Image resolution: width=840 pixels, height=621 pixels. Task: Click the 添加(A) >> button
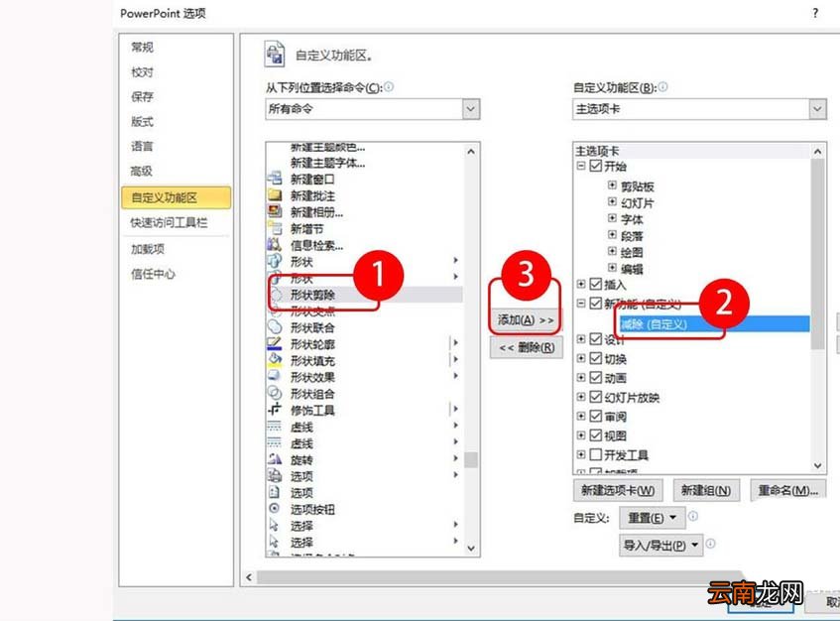pyautogui.click(x=526, y=319)
